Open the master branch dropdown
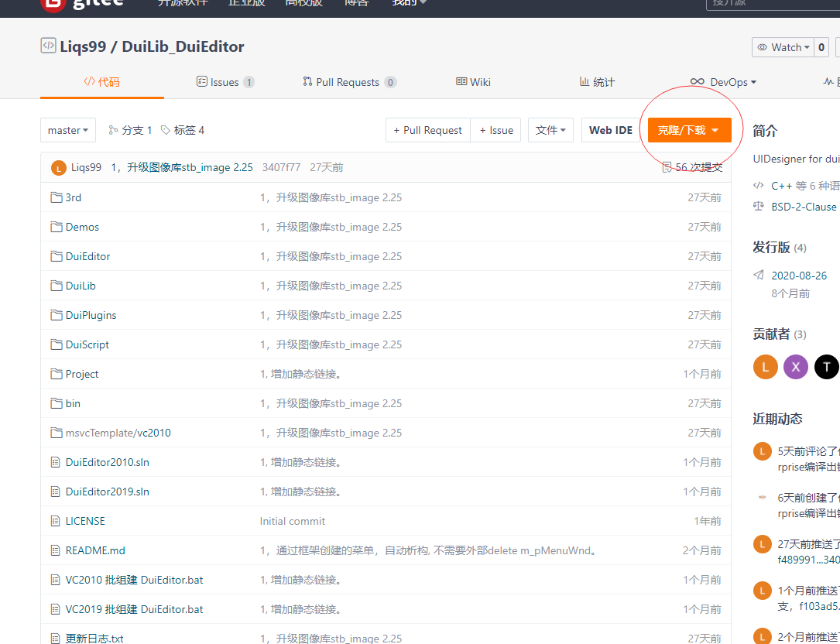Viewport: 840px width, 644px height. click(67, 130)
